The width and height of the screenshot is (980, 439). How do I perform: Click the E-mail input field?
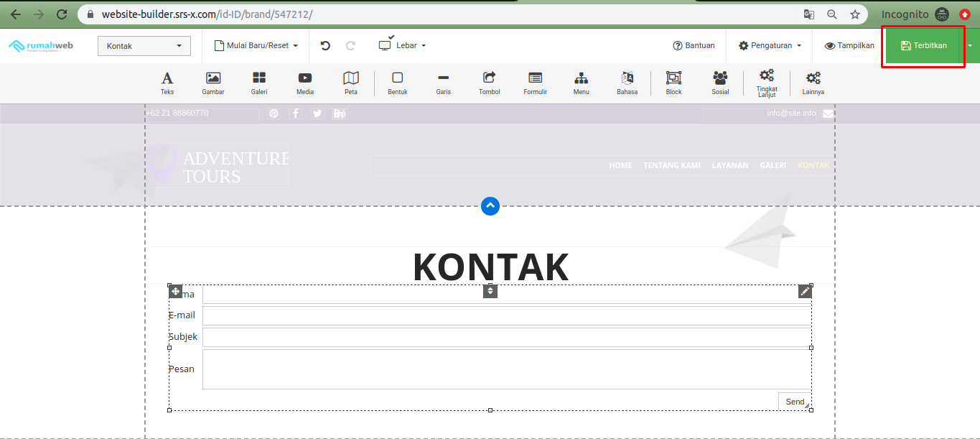coord(507,316)
